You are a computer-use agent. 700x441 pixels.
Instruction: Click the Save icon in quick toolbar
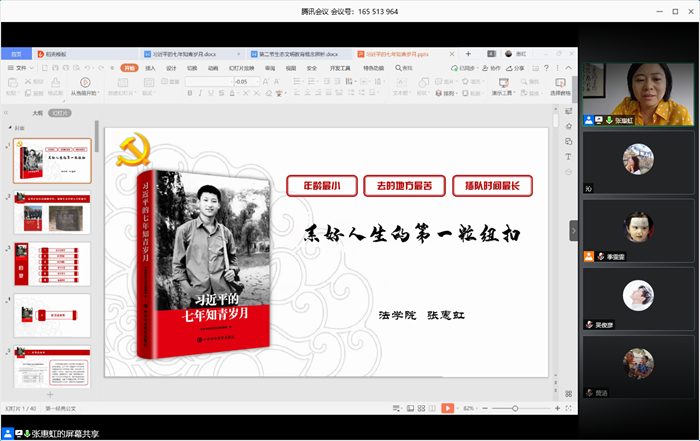55,68
